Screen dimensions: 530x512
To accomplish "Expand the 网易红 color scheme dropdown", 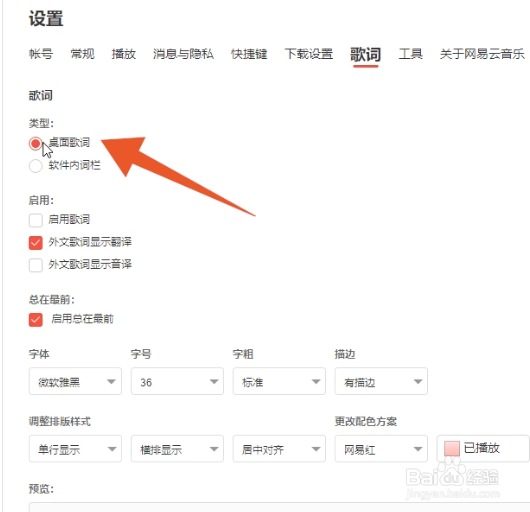I will pyautogui.click(x=381, y=448).
